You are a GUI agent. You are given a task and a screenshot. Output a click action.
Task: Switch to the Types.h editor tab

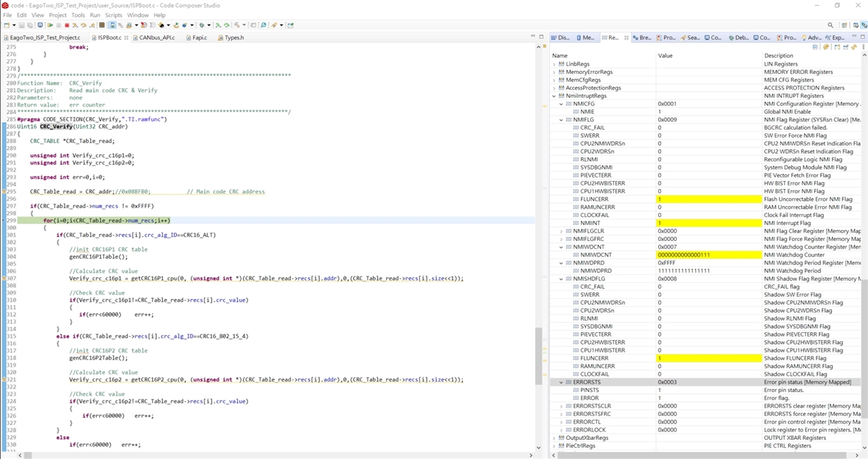(234, 37)
